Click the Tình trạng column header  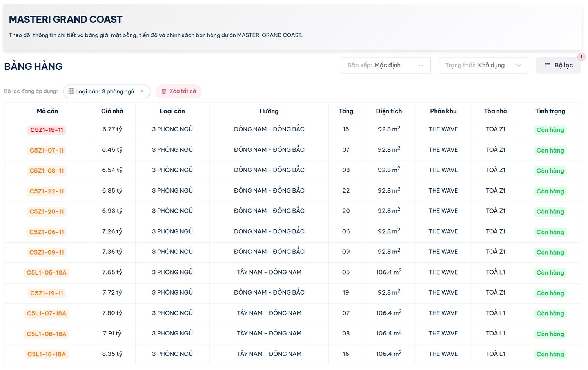[550, 111]
